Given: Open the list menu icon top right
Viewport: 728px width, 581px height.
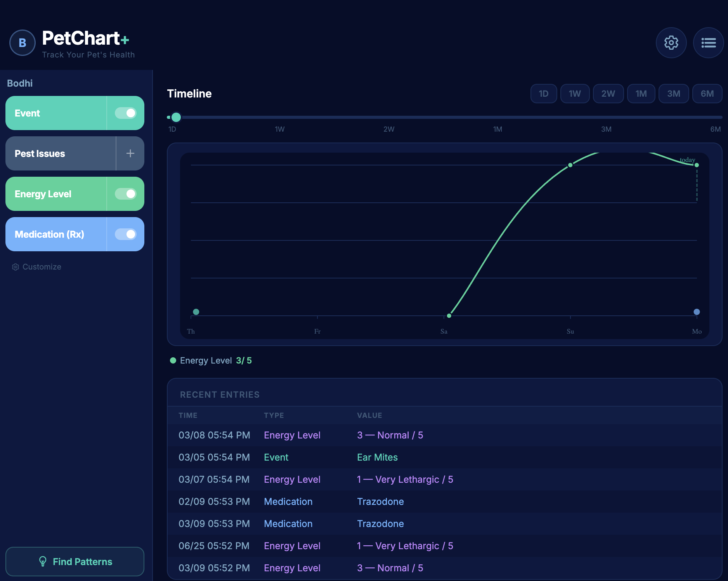Looking at the screenshot, I should pos(708,43).
